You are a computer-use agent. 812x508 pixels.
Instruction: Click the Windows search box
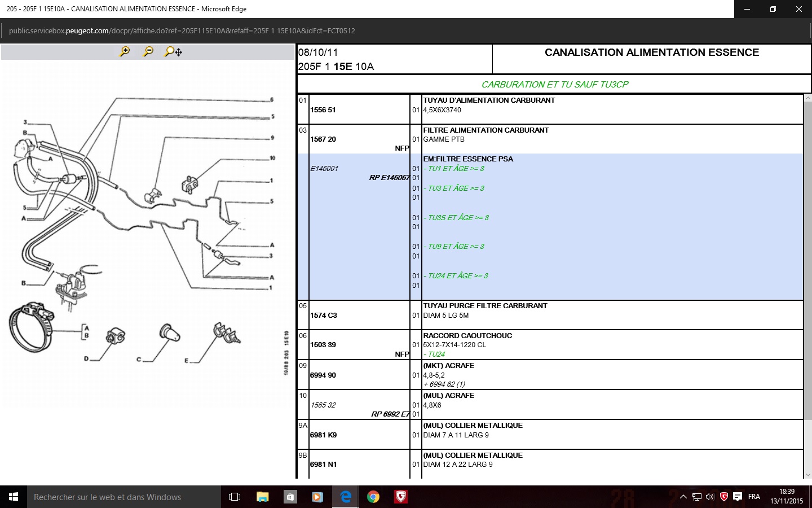[x=124, y=497]
